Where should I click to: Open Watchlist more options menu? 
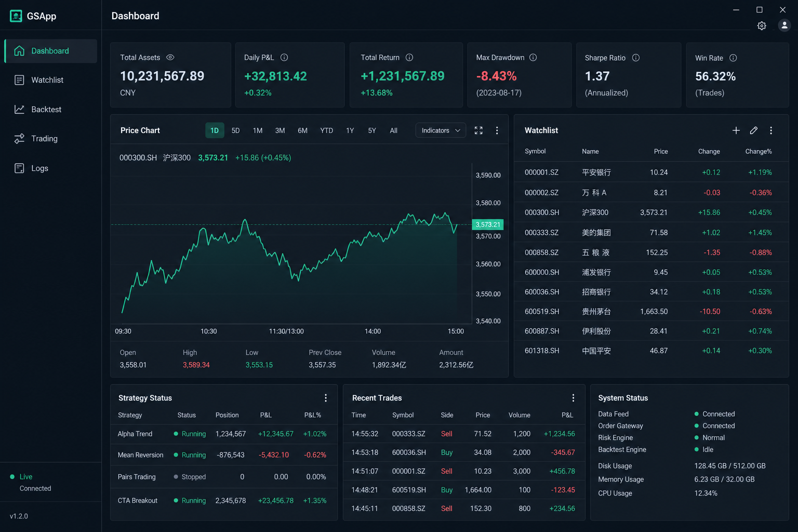tap(771, 130)
